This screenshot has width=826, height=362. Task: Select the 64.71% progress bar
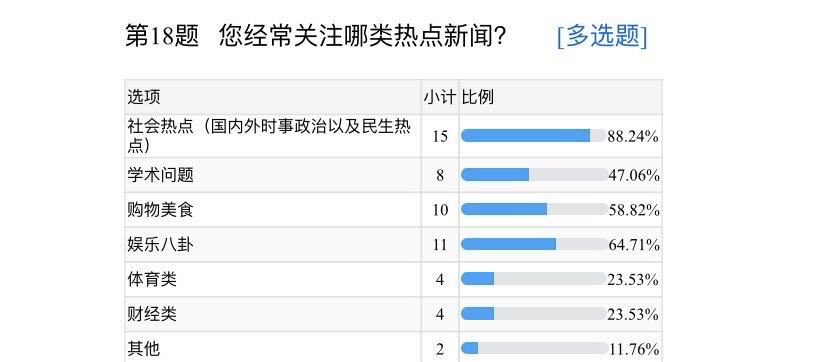[x=534, y=244]
